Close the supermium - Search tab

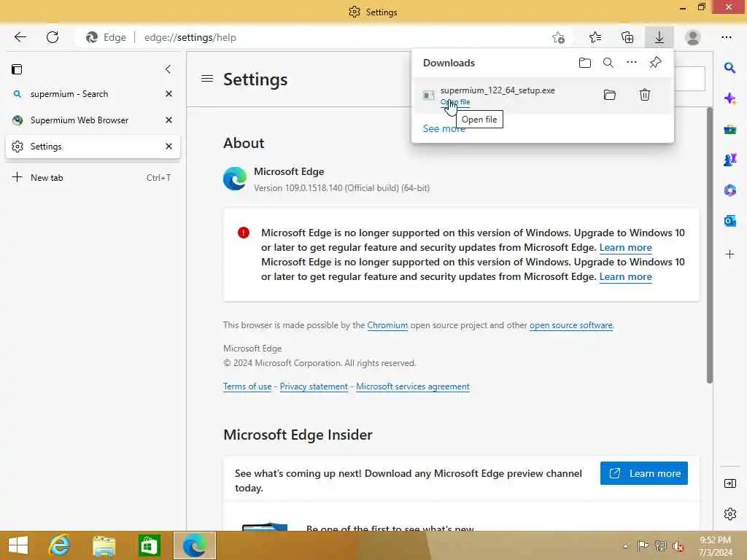169,94
